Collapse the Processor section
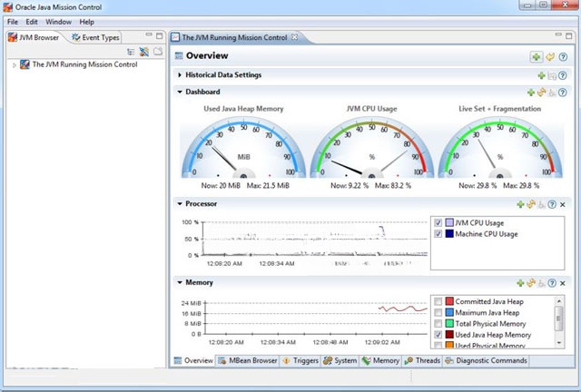The image size is (581, 392). (x=180, y=204)
